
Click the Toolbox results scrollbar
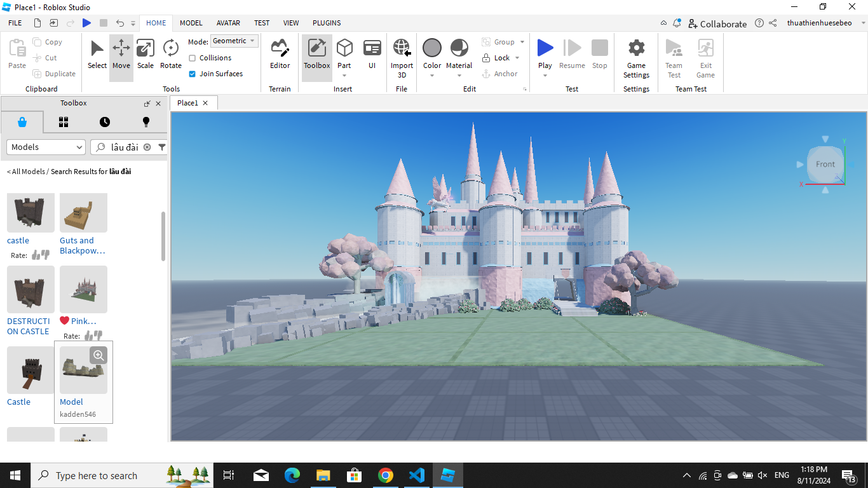[x=163, y=236]
